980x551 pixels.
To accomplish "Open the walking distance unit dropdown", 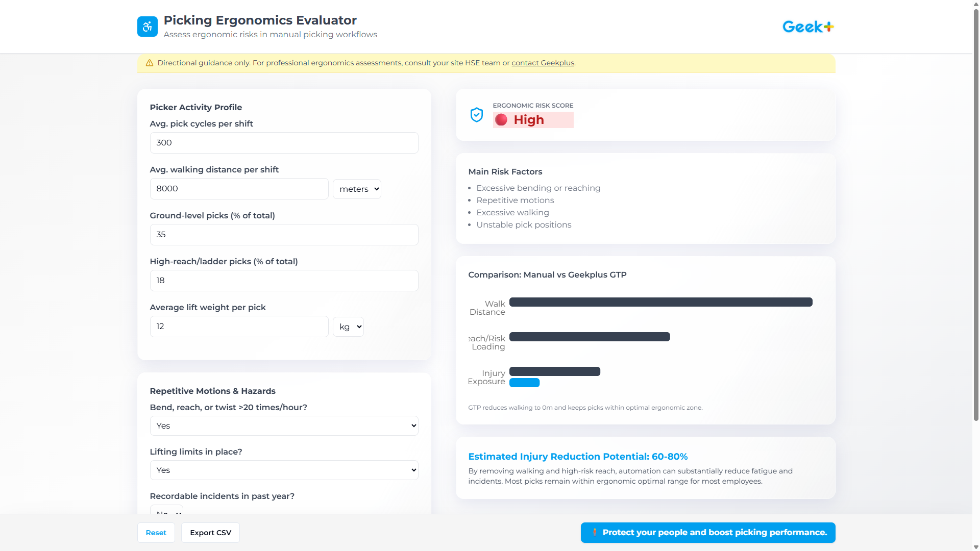I will 356,188.
